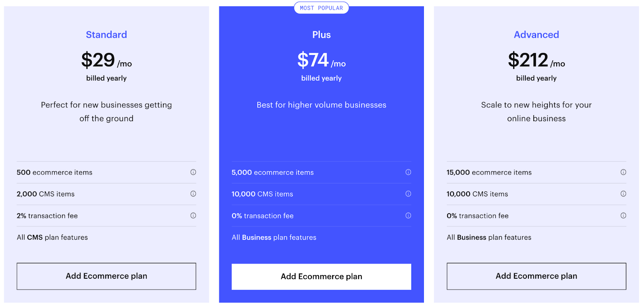Select the Standard plan heading
This screenshot has width=644, height=308.
[106, 35]
